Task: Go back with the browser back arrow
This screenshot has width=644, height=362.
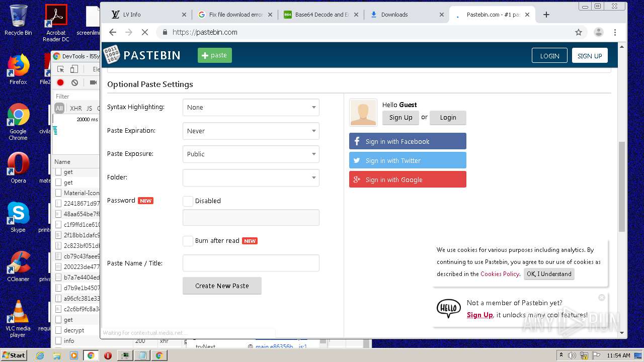Action: pyautogui.click(x=113, y=32)
